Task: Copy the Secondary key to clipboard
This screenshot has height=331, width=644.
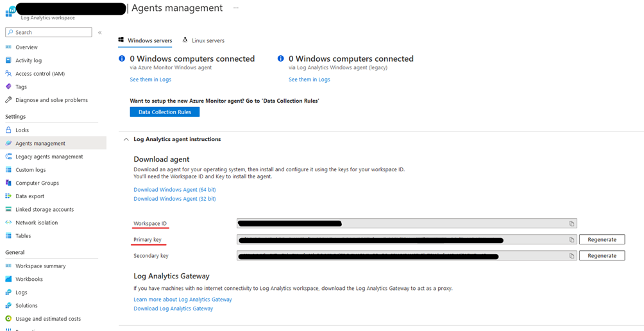Action: click(572, 255)
